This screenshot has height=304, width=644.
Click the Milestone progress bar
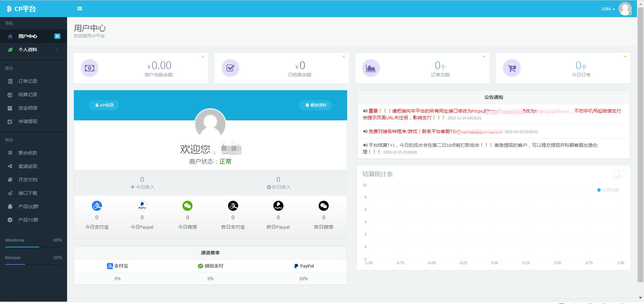(34, 247)
